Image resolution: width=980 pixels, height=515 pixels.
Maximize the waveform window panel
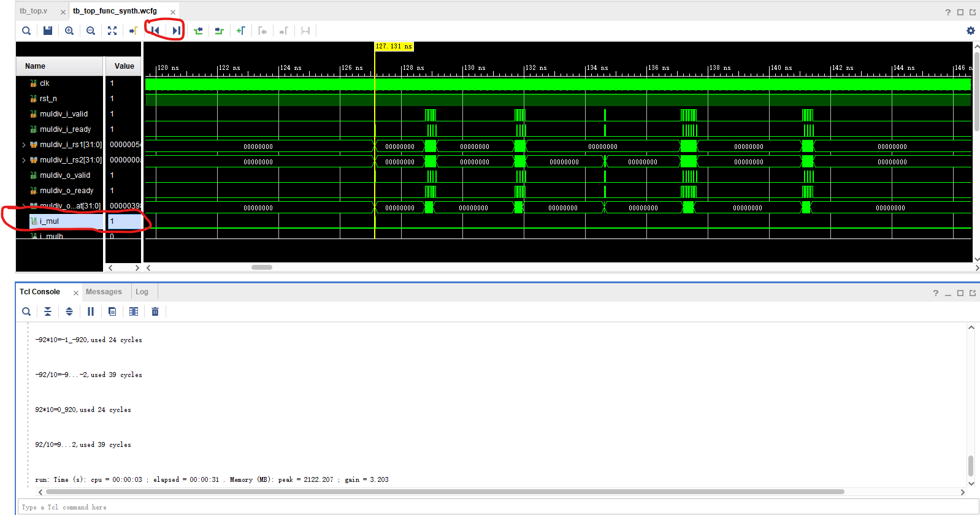click(960, 12)
